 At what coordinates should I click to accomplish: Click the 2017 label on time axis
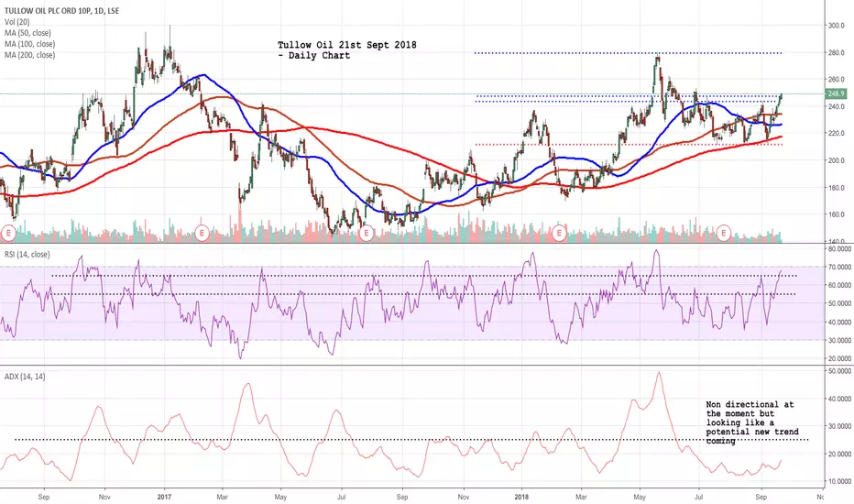(164, 497)
